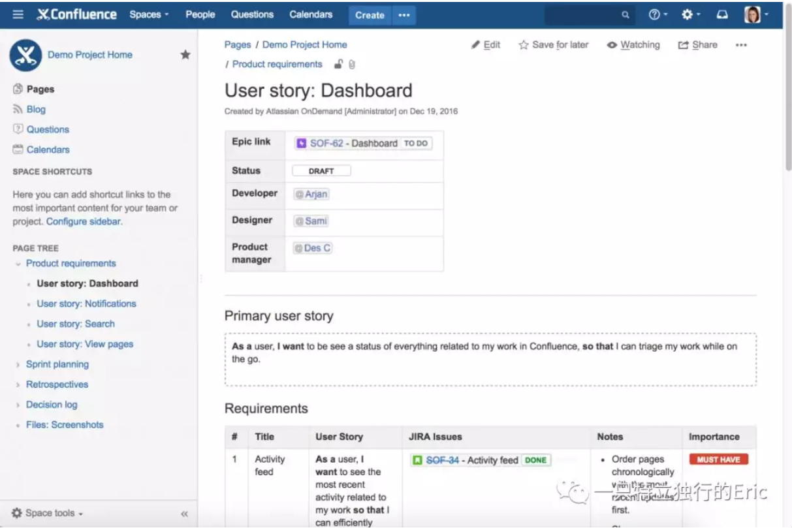Toggle the favourite star for this space
The height and width of the screenshot is (532, 792).
tap(185, 55)
